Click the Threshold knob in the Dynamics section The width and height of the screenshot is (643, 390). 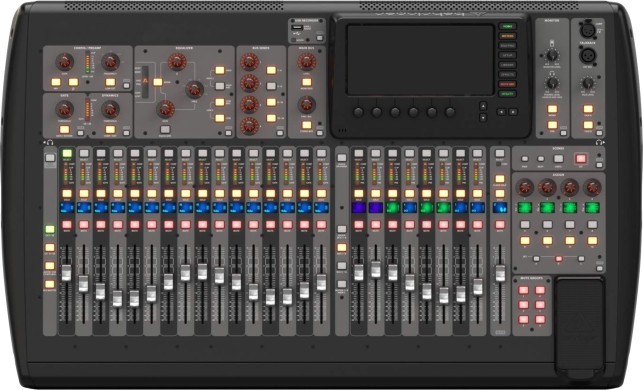[110, 109]
